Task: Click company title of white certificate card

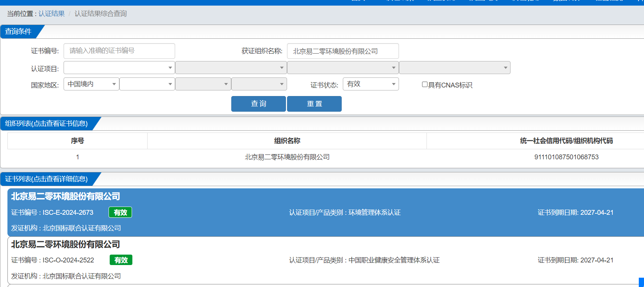Action: pos(65,244)
